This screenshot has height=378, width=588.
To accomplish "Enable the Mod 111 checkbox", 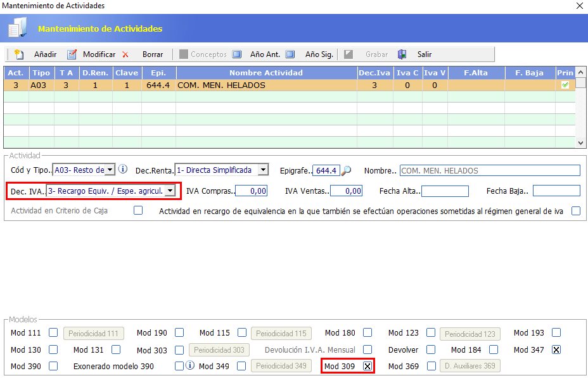I will click(53, 332).
